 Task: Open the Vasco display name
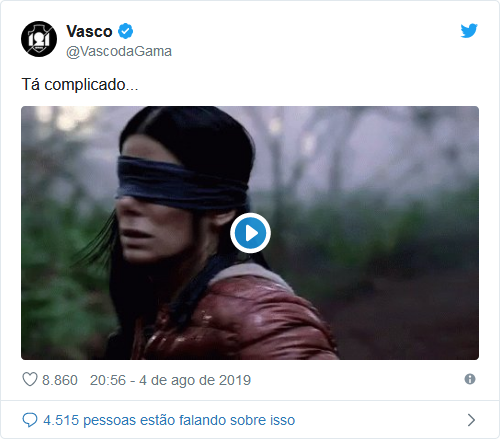tap(89, 32)
